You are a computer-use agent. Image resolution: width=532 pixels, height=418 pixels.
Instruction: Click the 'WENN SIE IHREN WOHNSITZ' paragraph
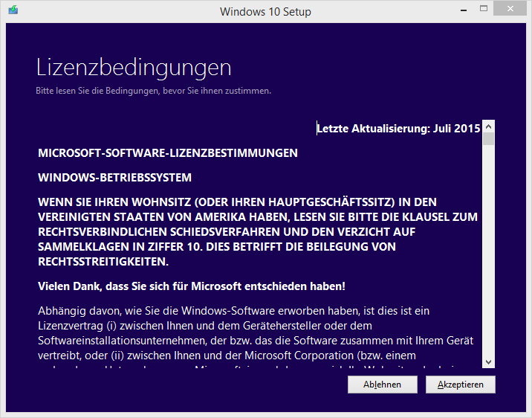click(x=258, y=232)
